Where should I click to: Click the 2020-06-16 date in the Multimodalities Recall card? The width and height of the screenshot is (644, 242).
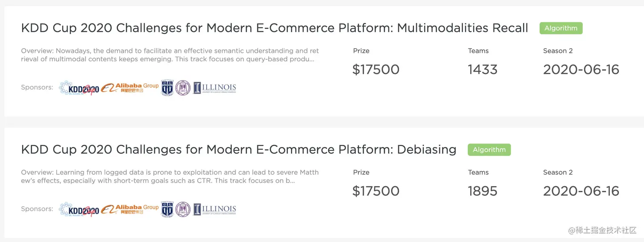pyautogui.click(x=581, y=69)
